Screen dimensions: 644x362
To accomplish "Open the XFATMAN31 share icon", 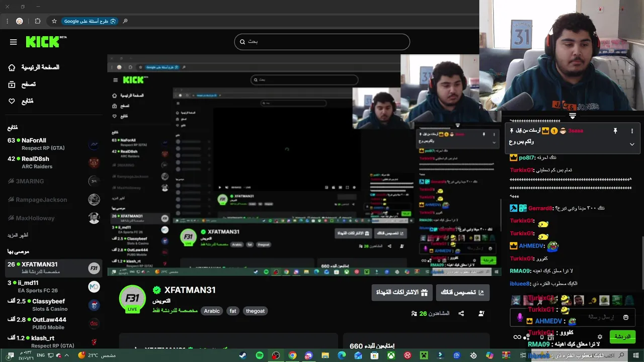I will tap(461, 314).
